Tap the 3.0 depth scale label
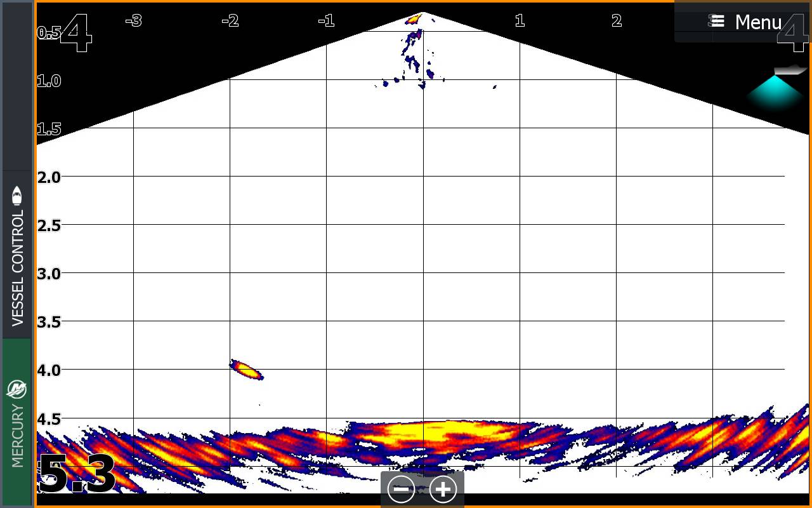This screenshot has width=812, height=508. point(49,274)
